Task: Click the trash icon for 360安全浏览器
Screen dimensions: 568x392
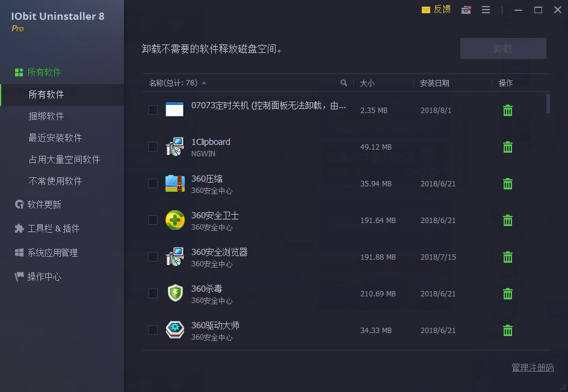Action: pyautogui.click(x=507, y=257)
